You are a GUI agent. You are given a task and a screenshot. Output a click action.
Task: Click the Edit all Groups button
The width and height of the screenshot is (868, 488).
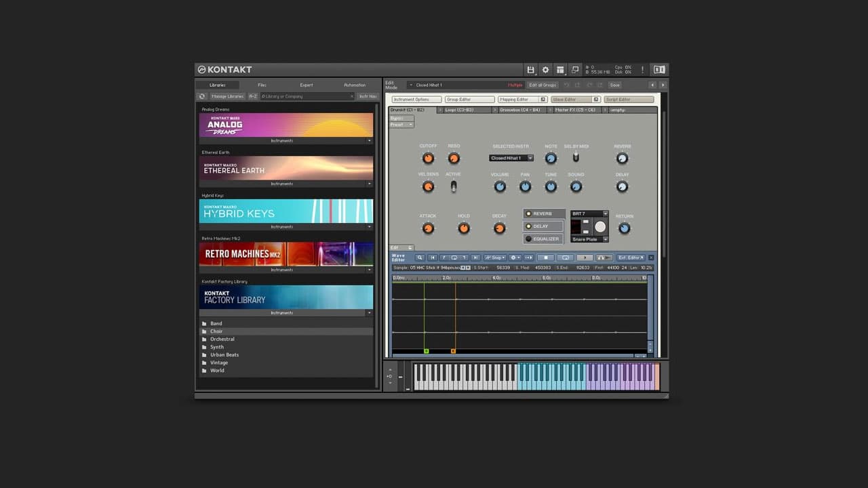point(542,85)
